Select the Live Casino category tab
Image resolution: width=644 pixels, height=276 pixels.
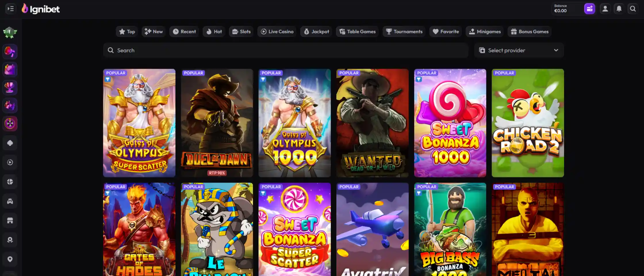pyautogui.click(x=277, y=32)
